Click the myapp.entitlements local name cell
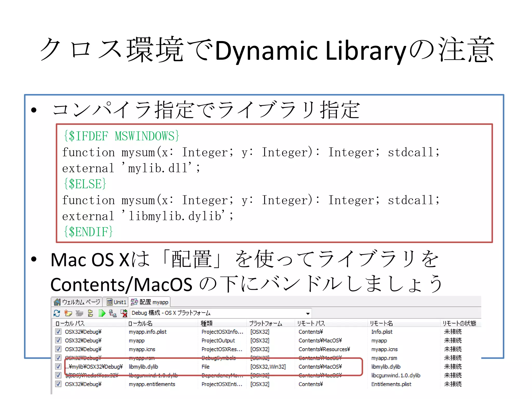The height and width of the screenshot is (399, 532). pyautogui.click(x=152, y=384)
